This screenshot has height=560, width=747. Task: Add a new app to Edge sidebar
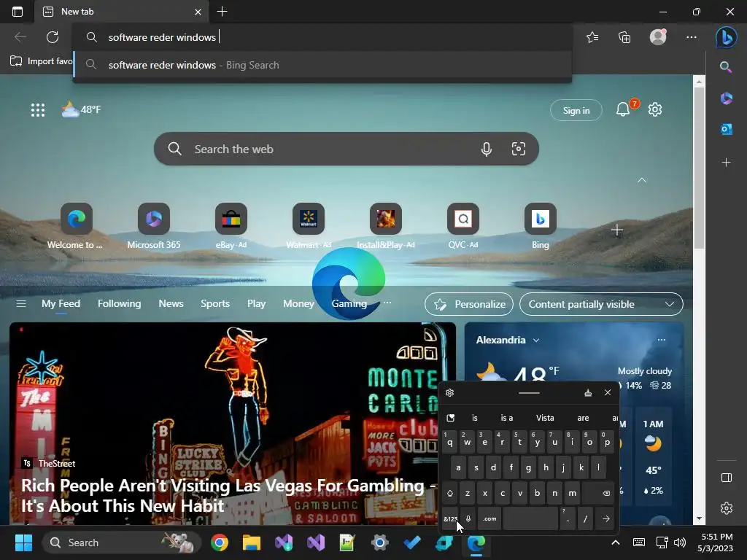pyautogui.click(x=726, y=163)
